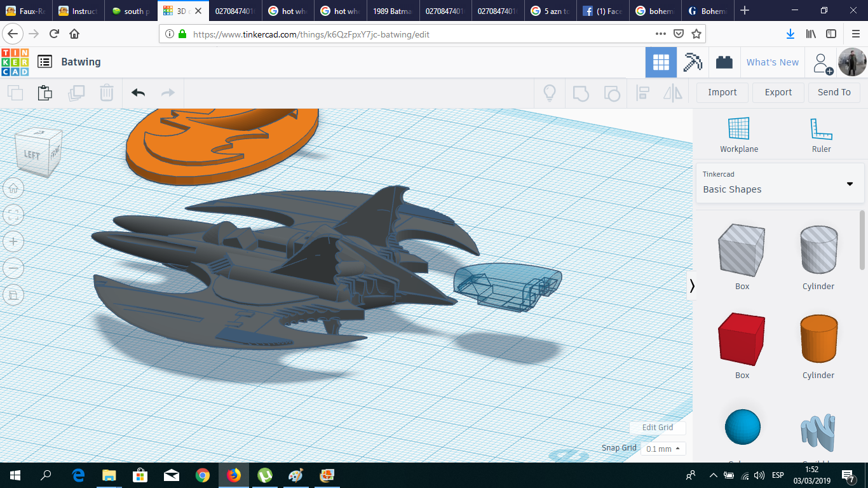Click the view cube

tap(39, 151)
